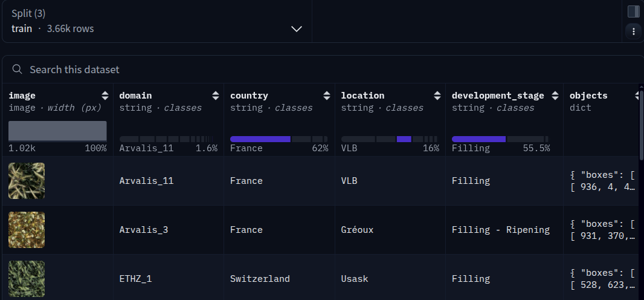
Task: Expand the objects cell in Arvalis_11 row
Action: pyautogui.click(x=602, y=181)
